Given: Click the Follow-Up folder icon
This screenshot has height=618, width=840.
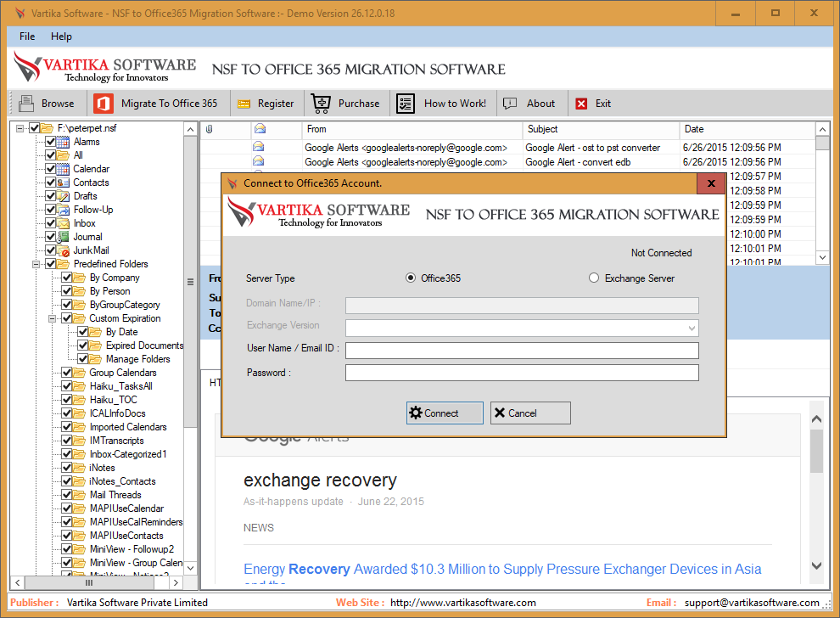Looking at the screenshot, I should pyautogui.click(x=64, y=211).
